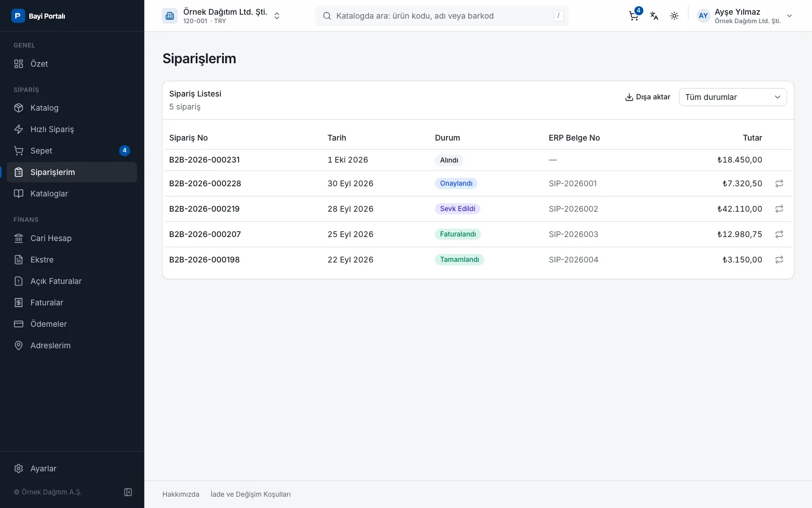Repeat order B2B-2026-000198
This screenshot has height=508, width=812.
pos(779,260)
